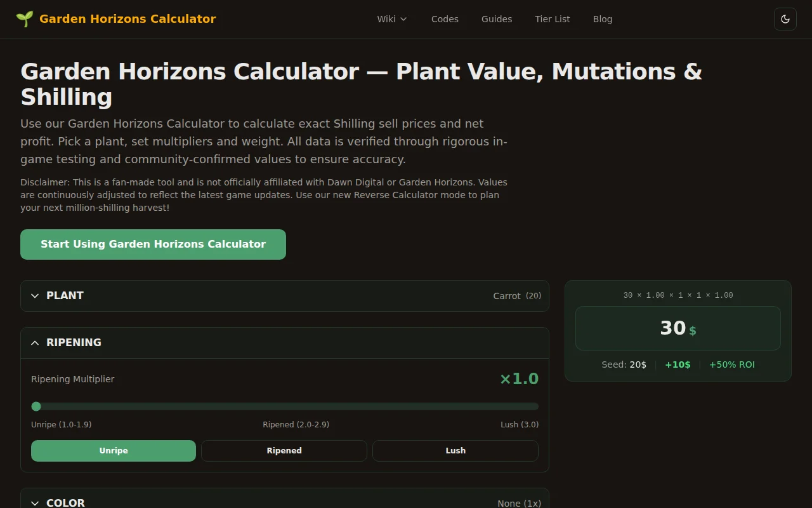
Task: Open the Blog link
Action: pos(603,19)
